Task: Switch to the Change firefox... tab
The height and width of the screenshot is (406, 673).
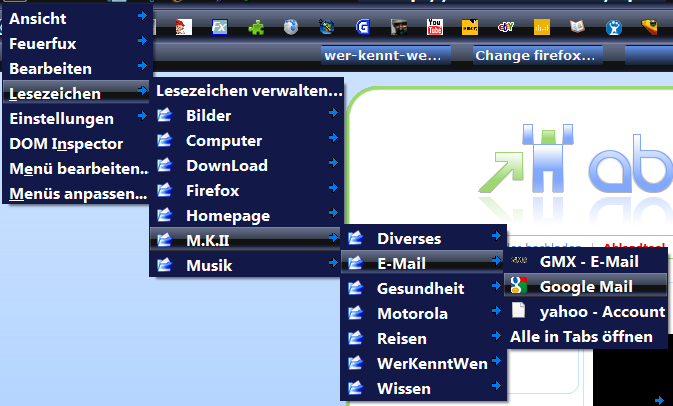Action: (x=538, y=55)
